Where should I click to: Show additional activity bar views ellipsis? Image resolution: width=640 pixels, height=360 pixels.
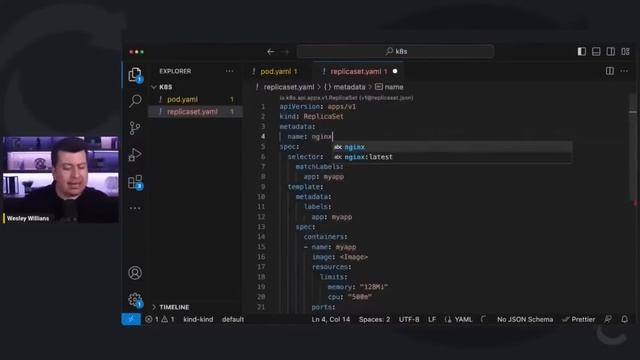click(x=135, y=208)
